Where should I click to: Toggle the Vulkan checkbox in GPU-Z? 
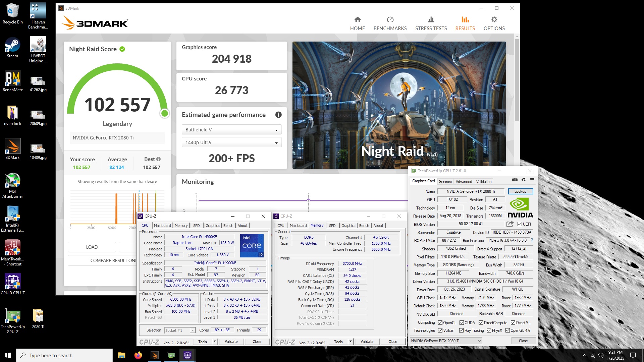pyautogui.click(x=440, y=330)
